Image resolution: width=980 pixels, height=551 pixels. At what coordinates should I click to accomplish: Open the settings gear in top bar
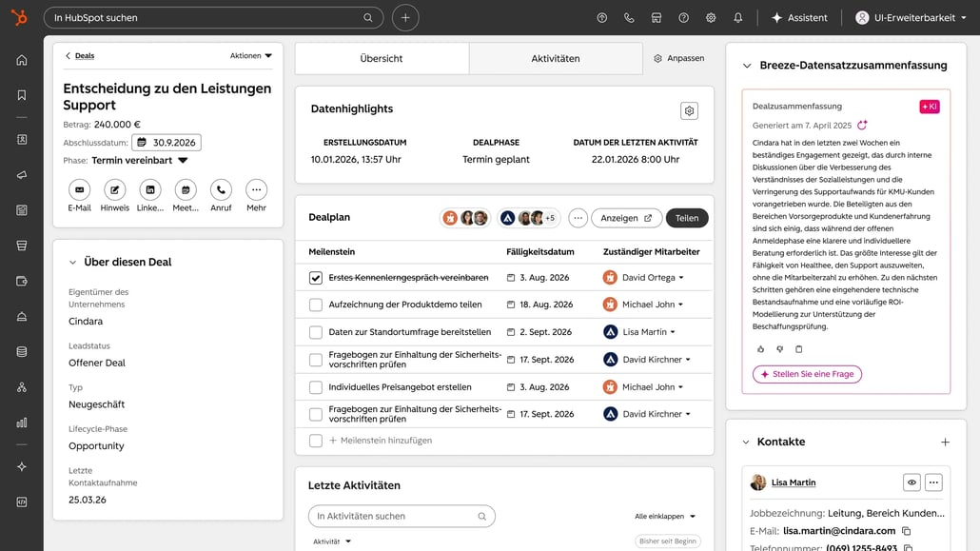(x=711, y=17)
